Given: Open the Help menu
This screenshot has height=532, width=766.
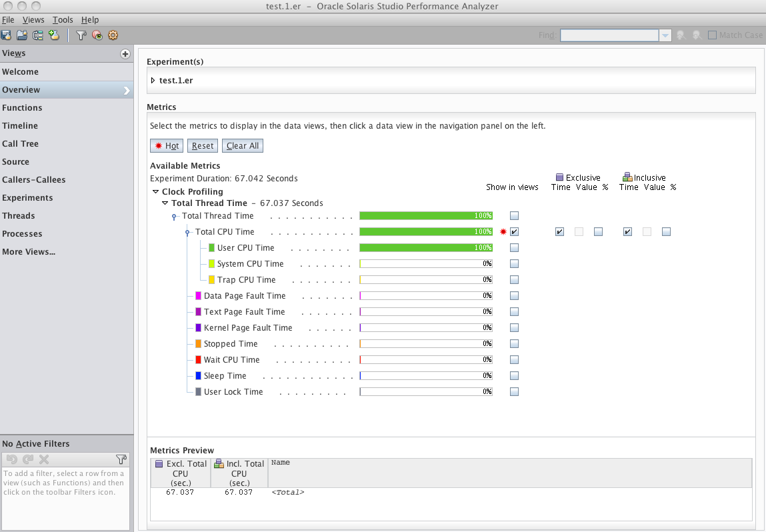Looking at the screenshot, I should (90, 19).
